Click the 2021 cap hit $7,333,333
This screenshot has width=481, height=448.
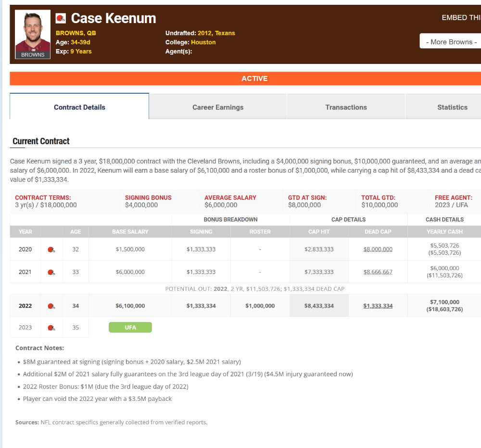(319, 272)
